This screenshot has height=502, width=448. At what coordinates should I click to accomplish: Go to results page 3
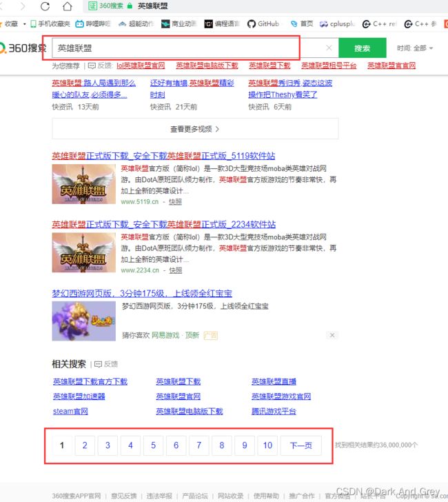108,445
